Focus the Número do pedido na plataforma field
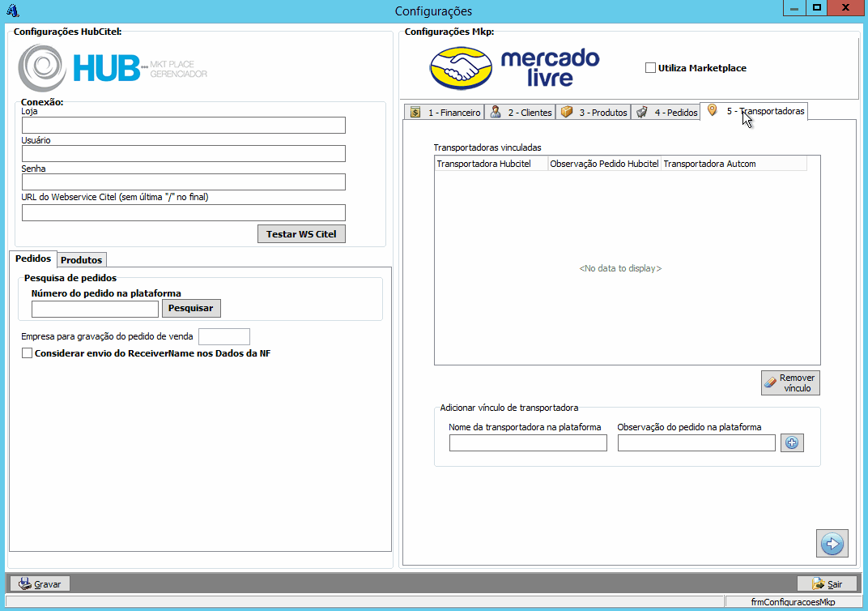Image resolution: width=868 pixels, height=611 pixels. 96,309
